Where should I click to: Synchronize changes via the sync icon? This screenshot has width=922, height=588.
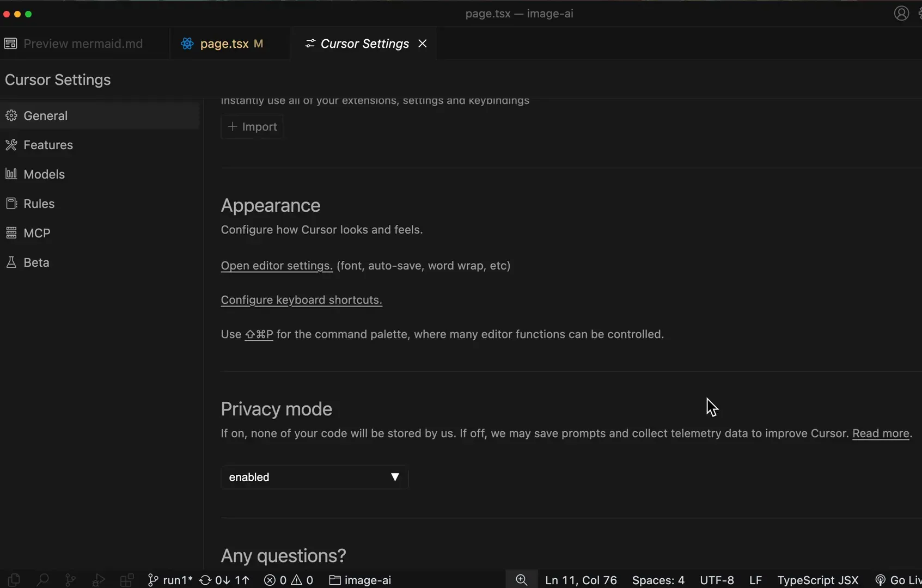224,580
